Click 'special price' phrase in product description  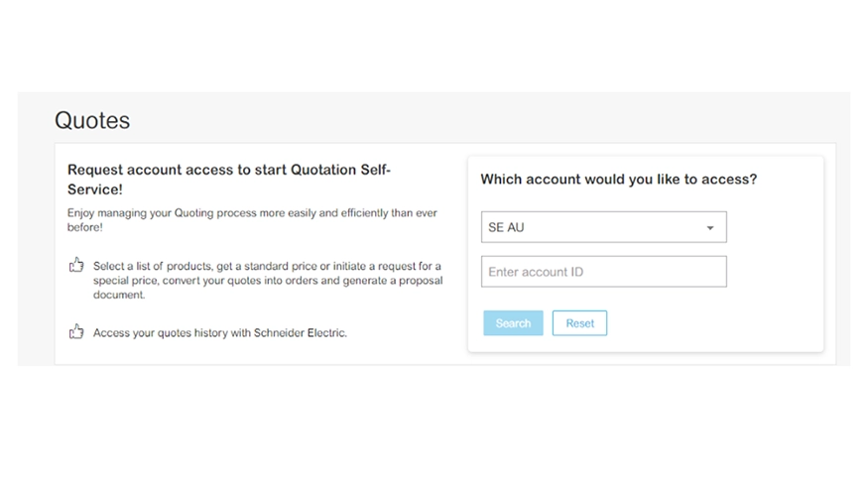(125, 281)
